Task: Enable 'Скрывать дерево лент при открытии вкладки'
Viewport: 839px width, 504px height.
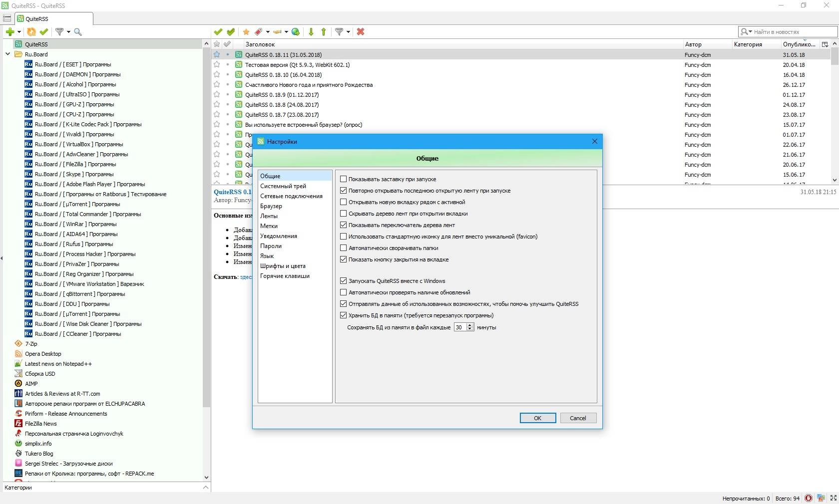Action: point(343,214)
